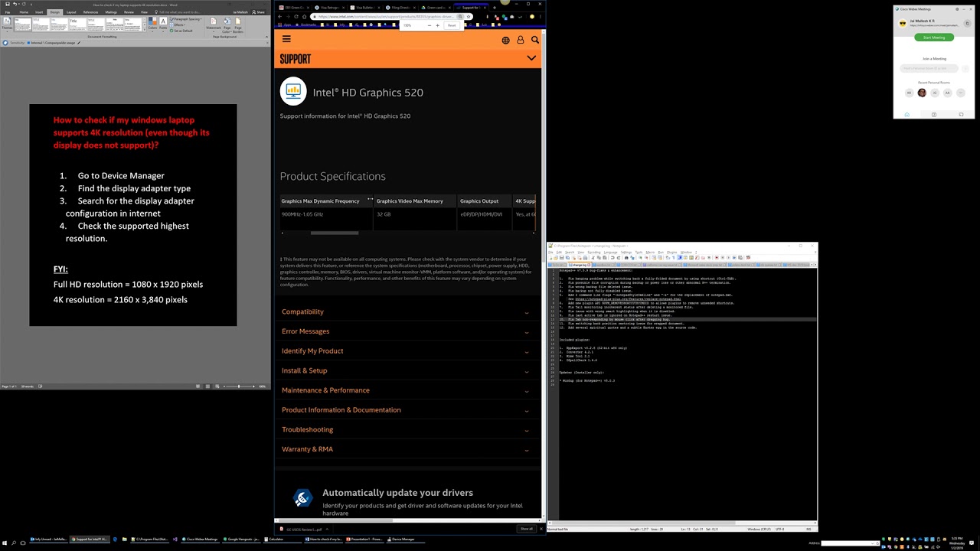Open the user account sign-in icon
The width and height of the screenshot is (980, 551).
pos(520,40)
